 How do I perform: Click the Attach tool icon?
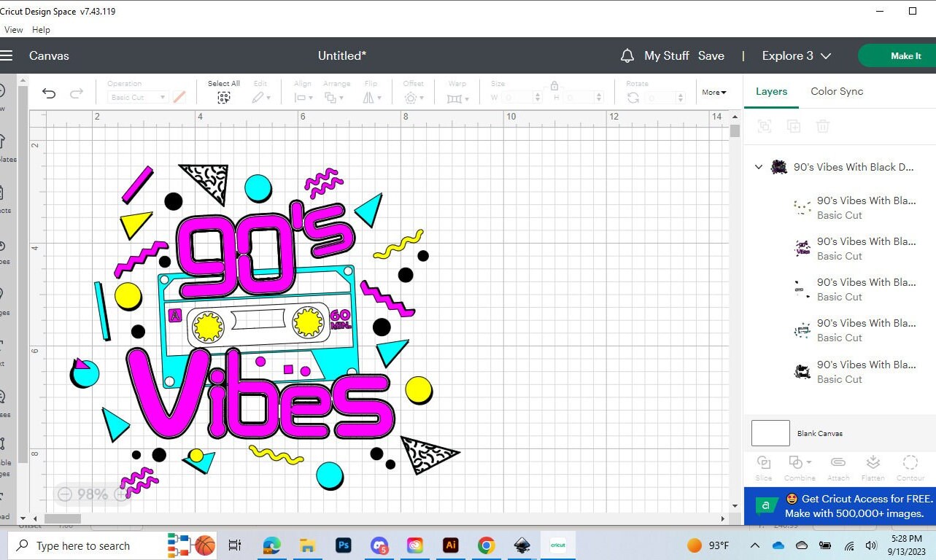point(838,462)
